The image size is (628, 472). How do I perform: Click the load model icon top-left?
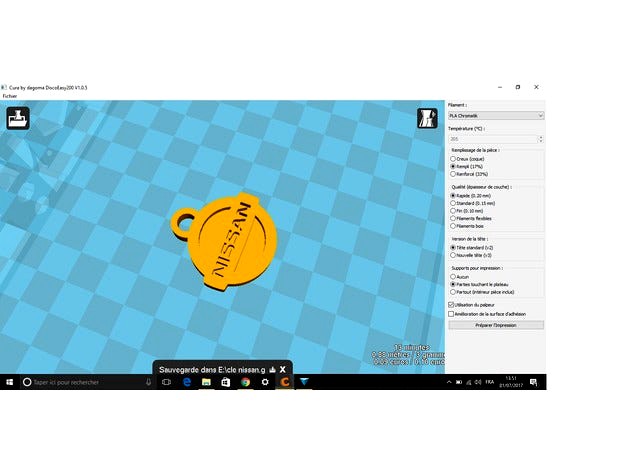click(16, 119)
